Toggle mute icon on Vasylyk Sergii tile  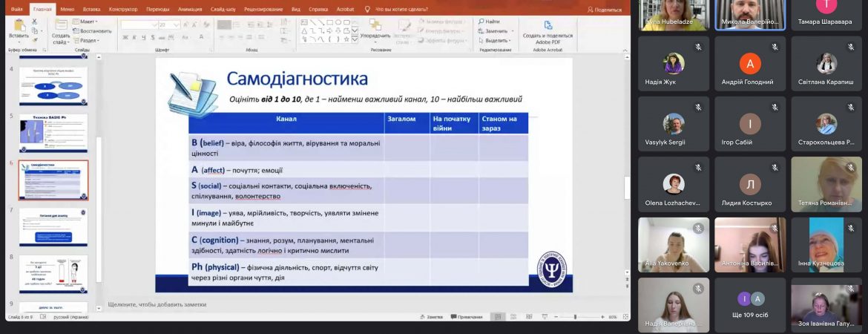(x=699, y=108)
